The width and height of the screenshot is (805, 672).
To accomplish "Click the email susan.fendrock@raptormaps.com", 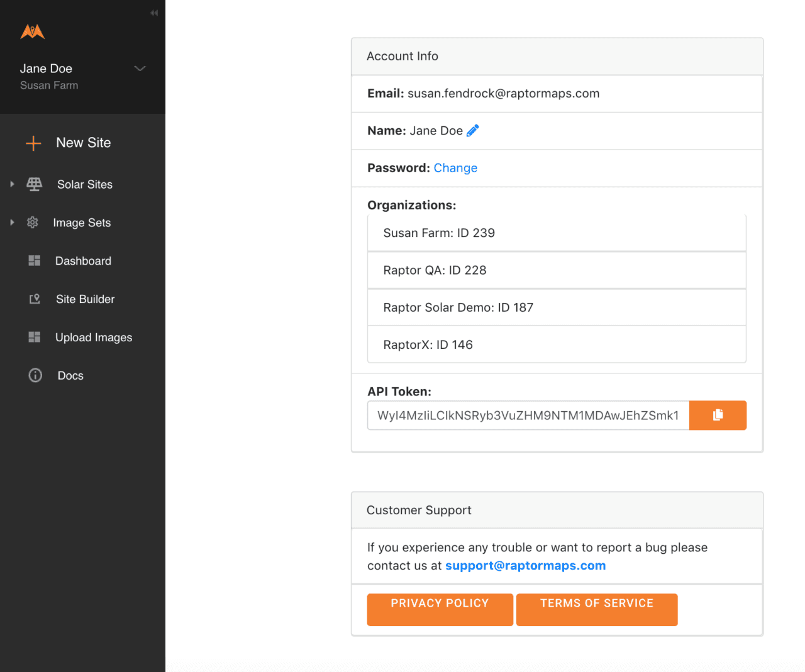I will coord(504,94).
